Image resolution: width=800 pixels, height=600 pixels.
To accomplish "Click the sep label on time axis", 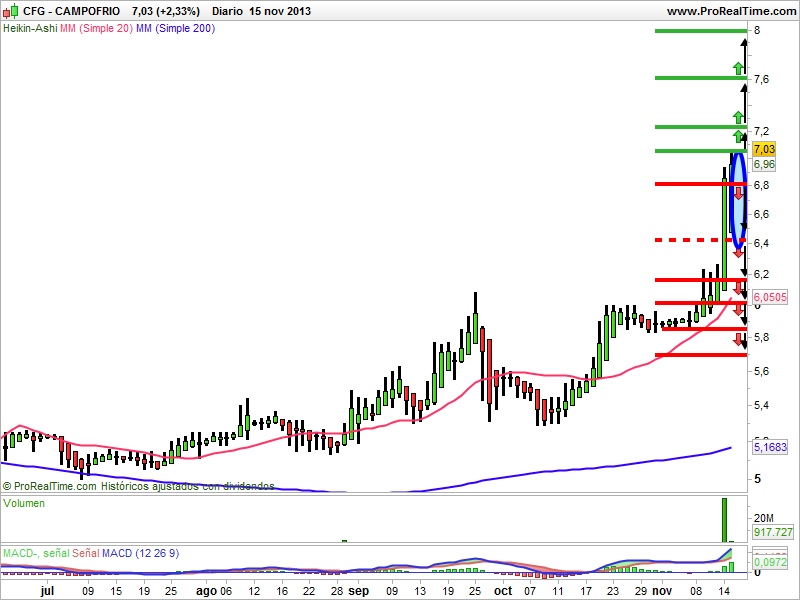I will (359, 591).
